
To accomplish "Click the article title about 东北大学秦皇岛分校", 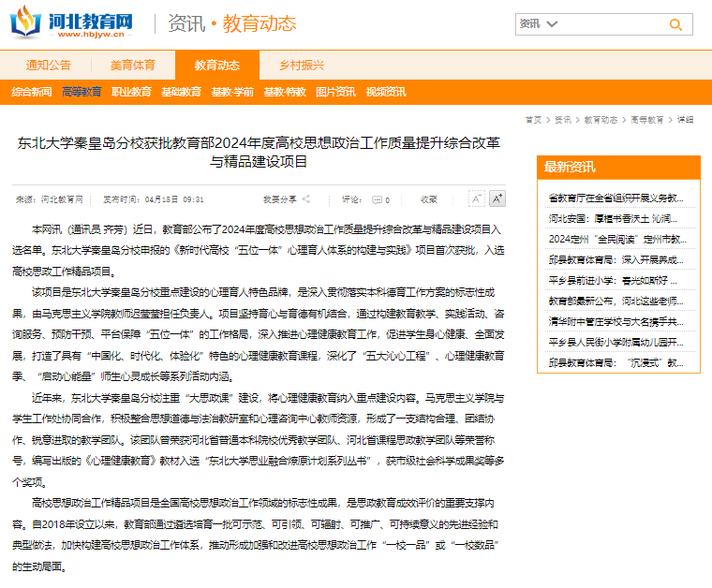I will tap(259, 152).
